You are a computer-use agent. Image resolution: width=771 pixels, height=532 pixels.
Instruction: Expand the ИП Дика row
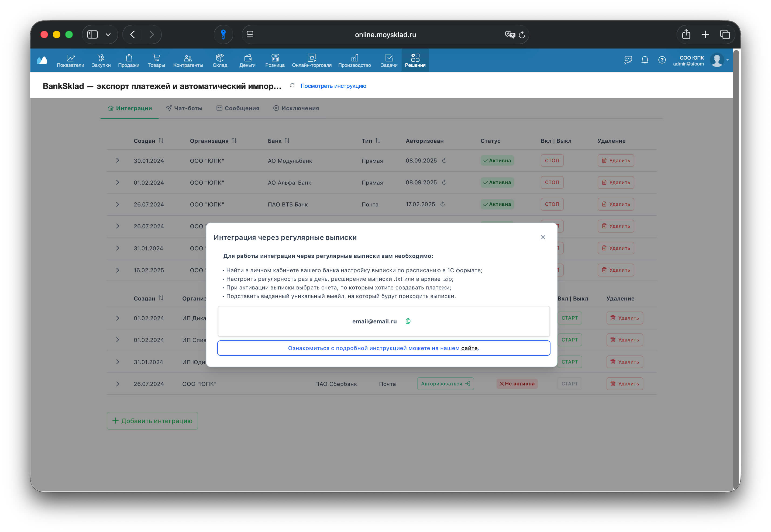[x=118, y=318]
